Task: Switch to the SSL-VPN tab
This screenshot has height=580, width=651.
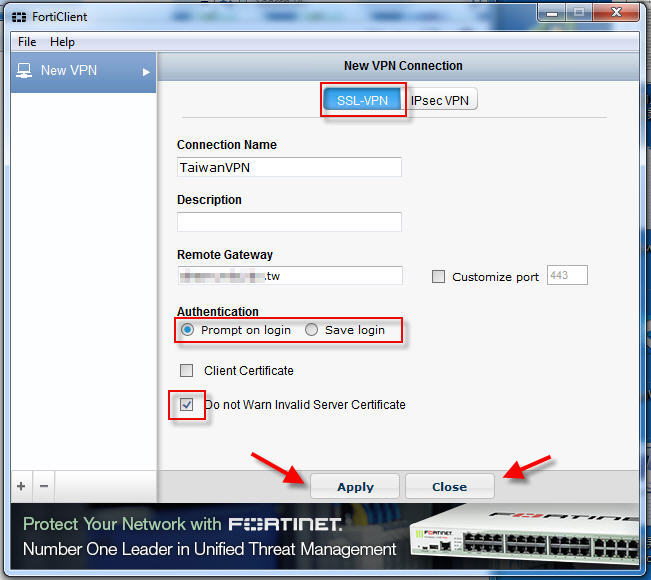Action: [x=362, y=100]
